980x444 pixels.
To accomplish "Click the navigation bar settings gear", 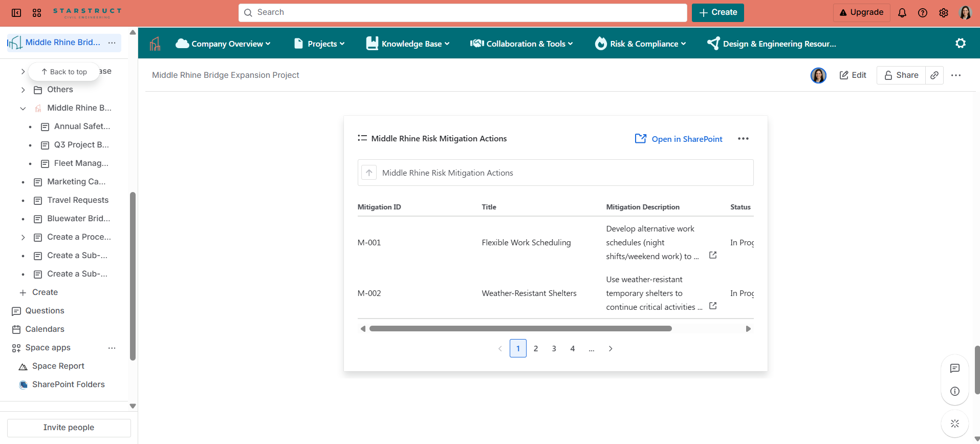I will (960, 44).
